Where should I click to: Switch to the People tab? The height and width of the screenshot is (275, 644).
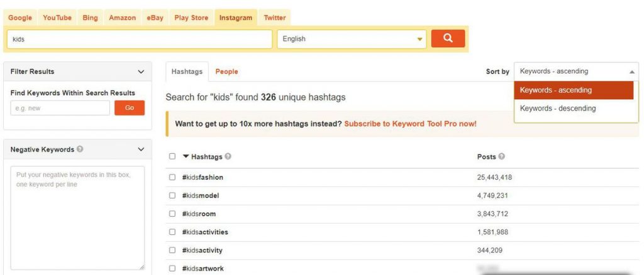pos(226,72)
